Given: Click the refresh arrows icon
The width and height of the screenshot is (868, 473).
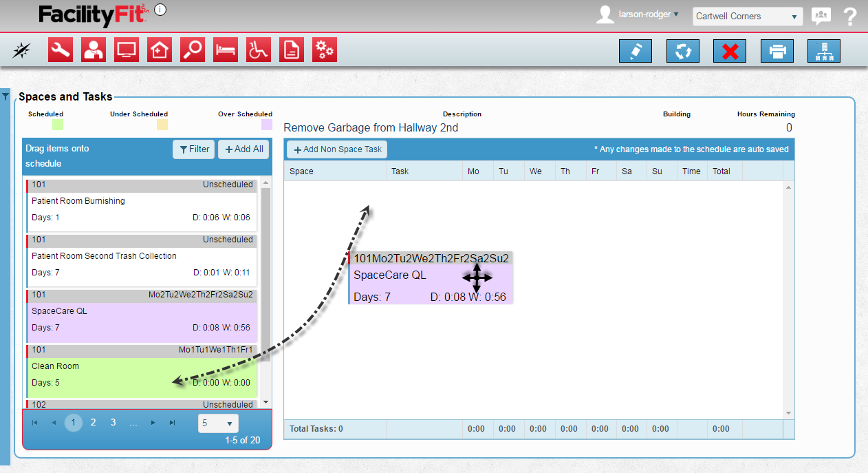Looking at the screenshot, I should (683, 51).
